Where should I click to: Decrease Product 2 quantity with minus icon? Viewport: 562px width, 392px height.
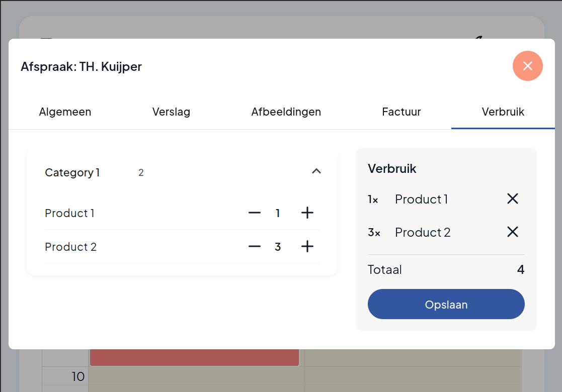click(x=255, y=247)
